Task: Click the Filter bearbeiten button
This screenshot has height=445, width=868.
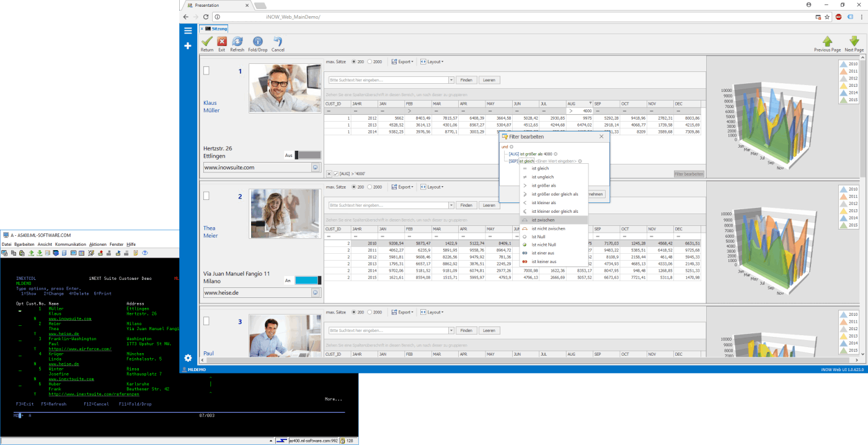Action: pos(689,174)
